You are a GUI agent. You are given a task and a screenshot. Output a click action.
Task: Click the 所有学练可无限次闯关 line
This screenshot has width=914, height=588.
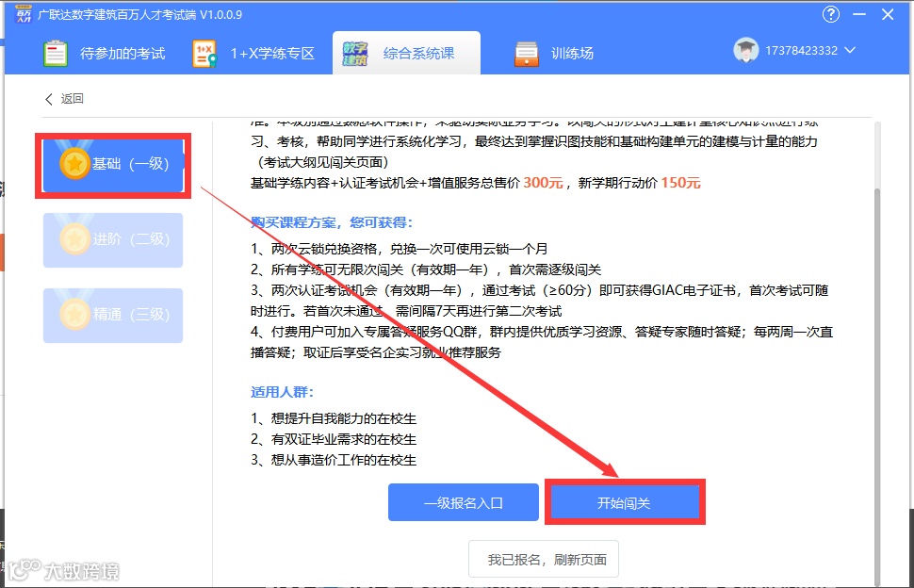tap(426, 269)
